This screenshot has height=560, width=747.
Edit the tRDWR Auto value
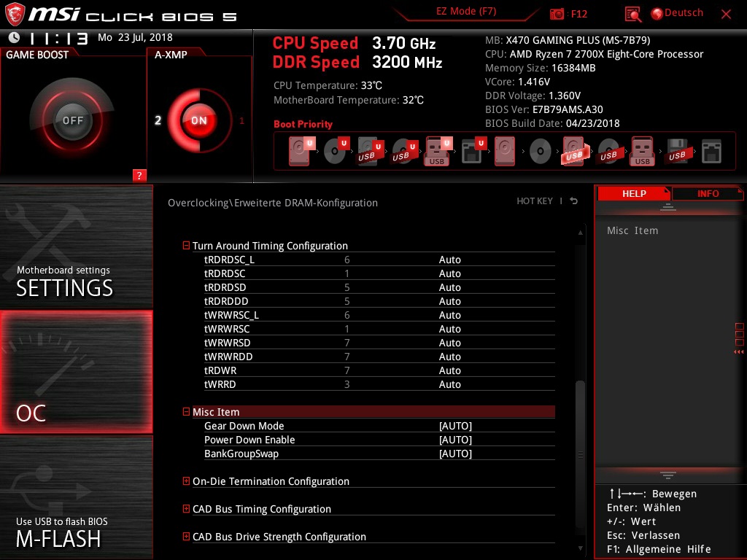tap(449, 370)
